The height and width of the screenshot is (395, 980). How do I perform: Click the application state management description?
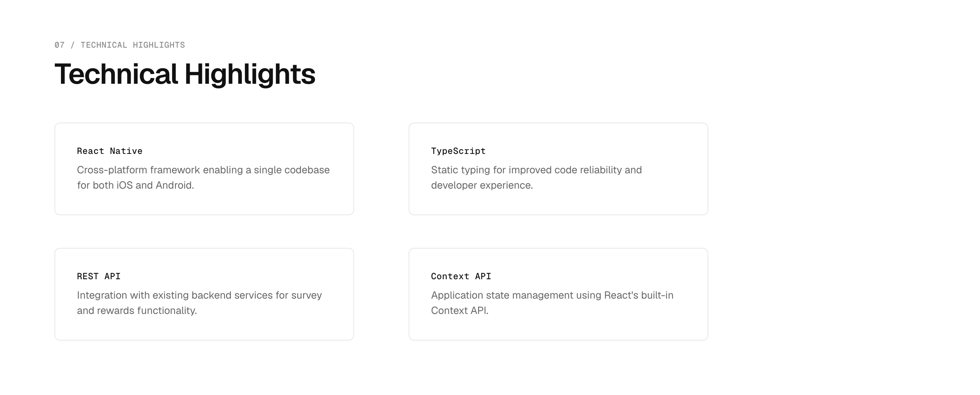coord(552,303)
